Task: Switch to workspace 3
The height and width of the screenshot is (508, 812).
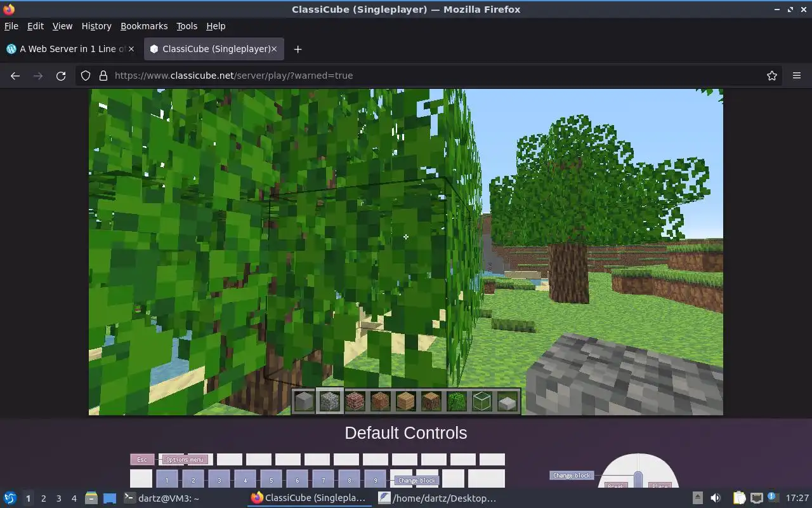Action: pos(58,498)
